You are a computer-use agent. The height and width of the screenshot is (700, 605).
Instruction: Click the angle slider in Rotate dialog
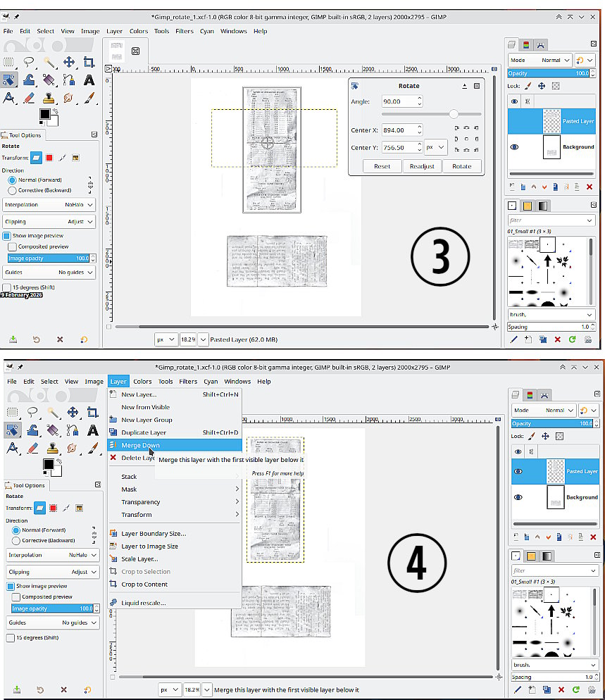[x=431, y=114]
